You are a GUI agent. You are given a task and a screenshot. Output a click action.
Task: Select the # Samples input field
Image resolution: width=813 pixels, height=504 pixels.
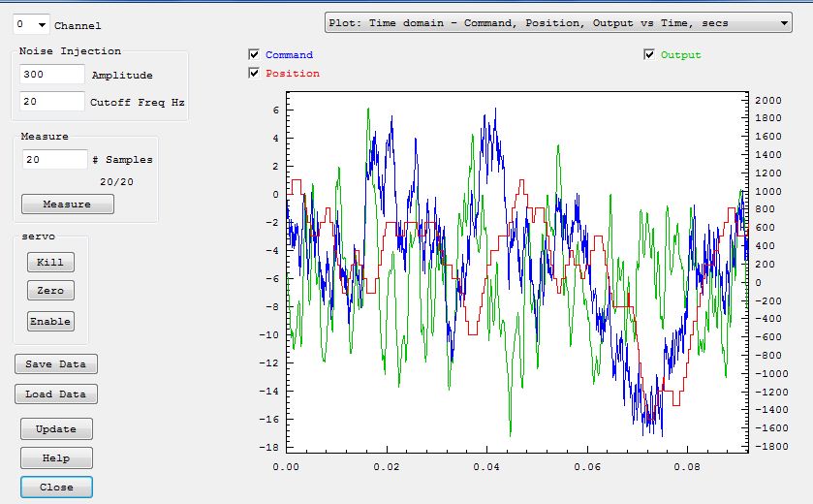(x=54, y=159)
